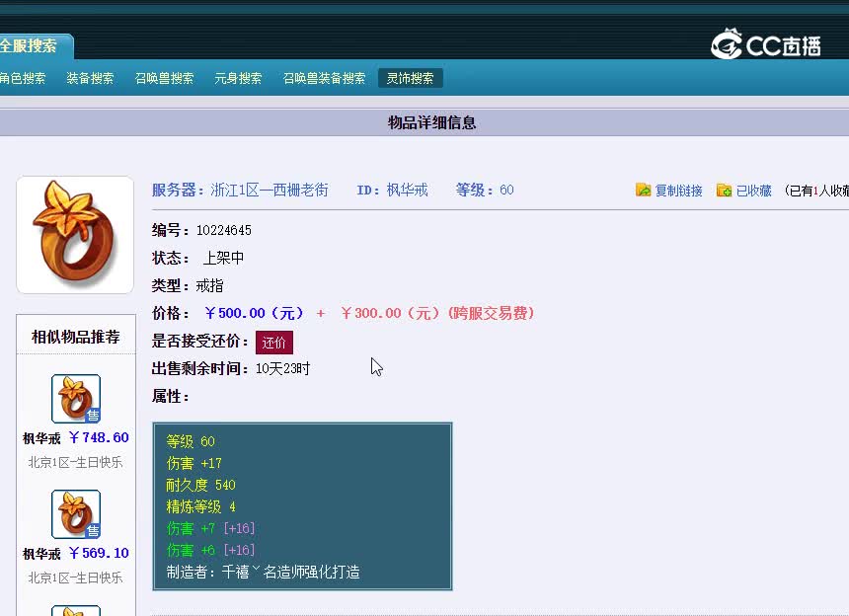Click the 制造者 maker line
Viewport: 849px width, 616px height.
[x=264, y=572]
